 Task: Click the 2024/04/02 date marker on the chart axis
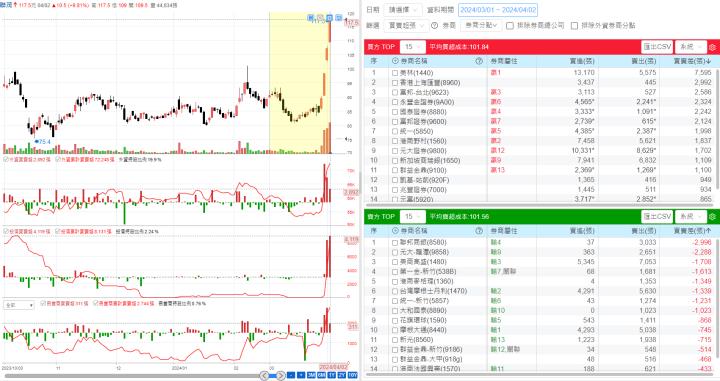point(333,367)
